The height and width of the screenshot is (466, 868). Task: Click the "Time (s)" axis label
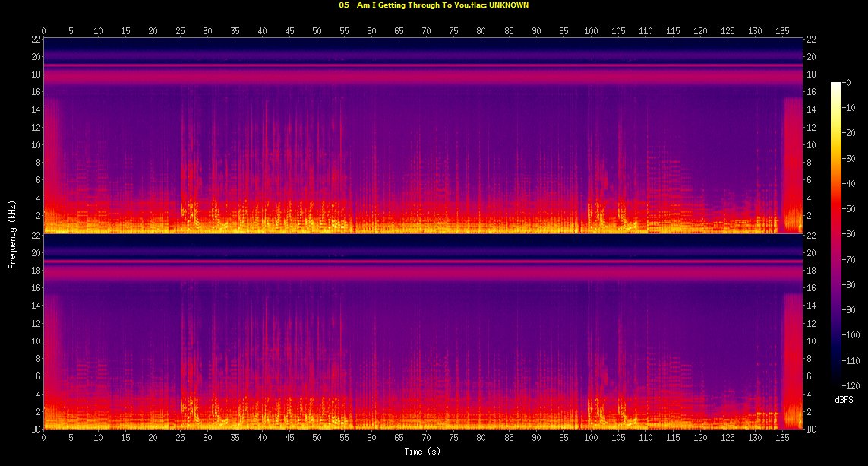click(x=422, y=452)
